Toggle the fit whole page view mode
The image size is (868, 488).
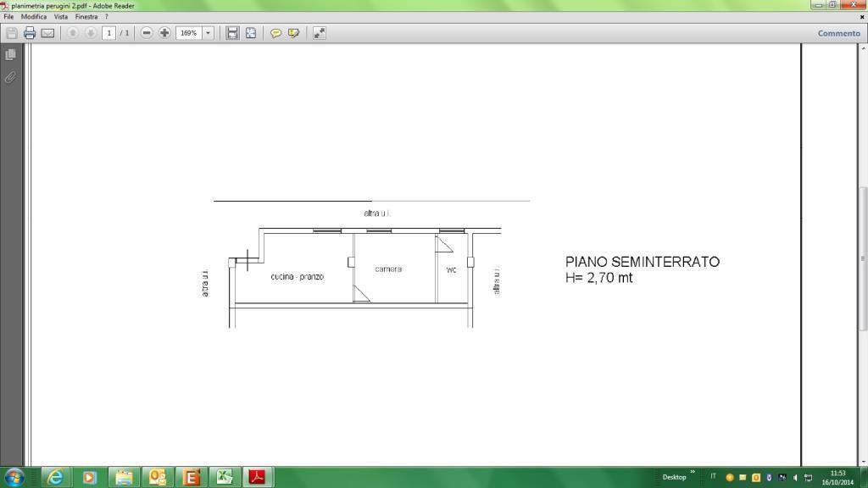pyautogui.click(x=251, y=33)
